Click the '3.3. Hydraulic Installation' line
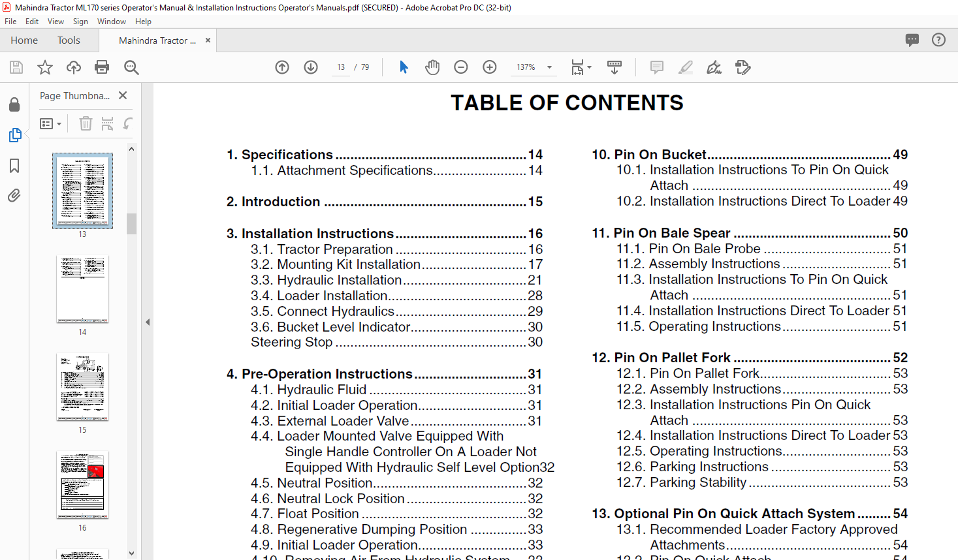958x560 pixels. pyautogui.click(x=396, y=280)
